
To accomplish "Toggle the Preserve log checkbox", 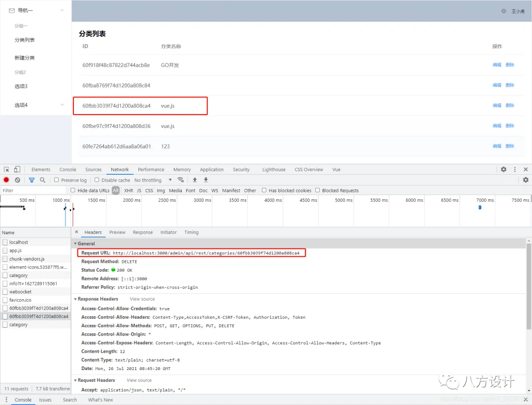I will pos(56,180).
